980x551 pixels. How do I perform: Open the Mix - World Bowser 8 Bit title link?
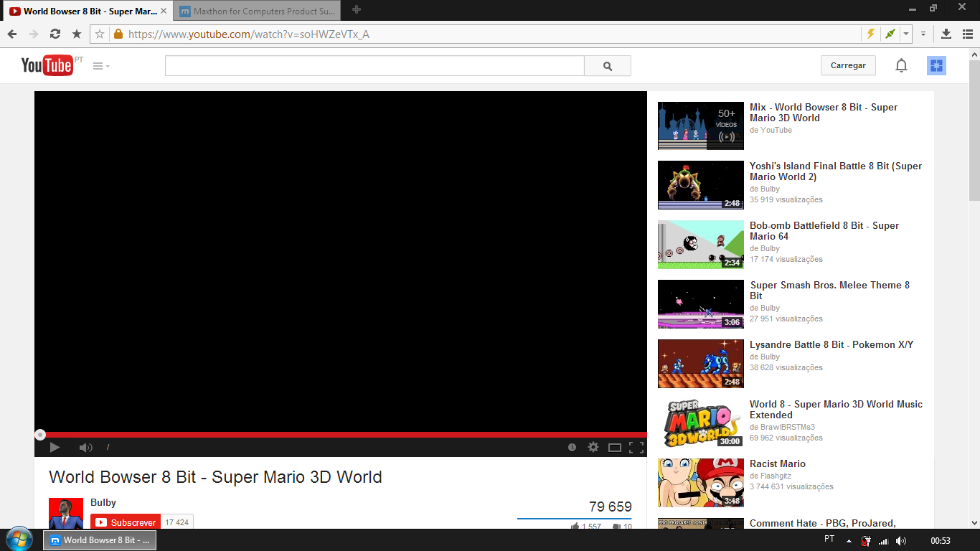pyautogui.click(x=824, y=113)
